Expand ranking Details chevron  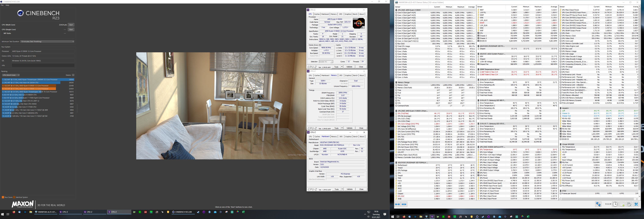tap(73, 75)
